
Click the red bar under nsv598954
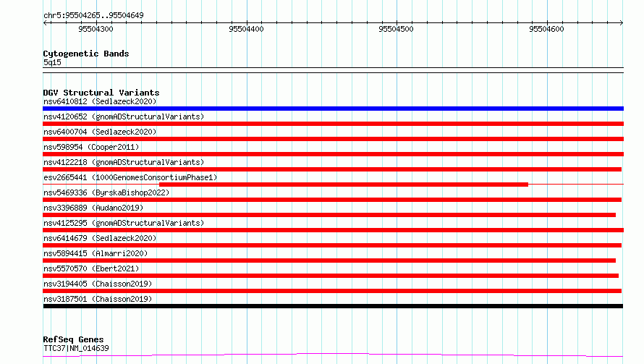333,154
